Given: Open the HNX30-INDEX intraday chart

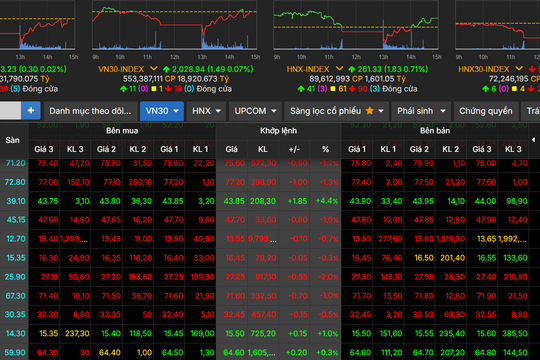Looking at the screenshot, I should 498,25.
